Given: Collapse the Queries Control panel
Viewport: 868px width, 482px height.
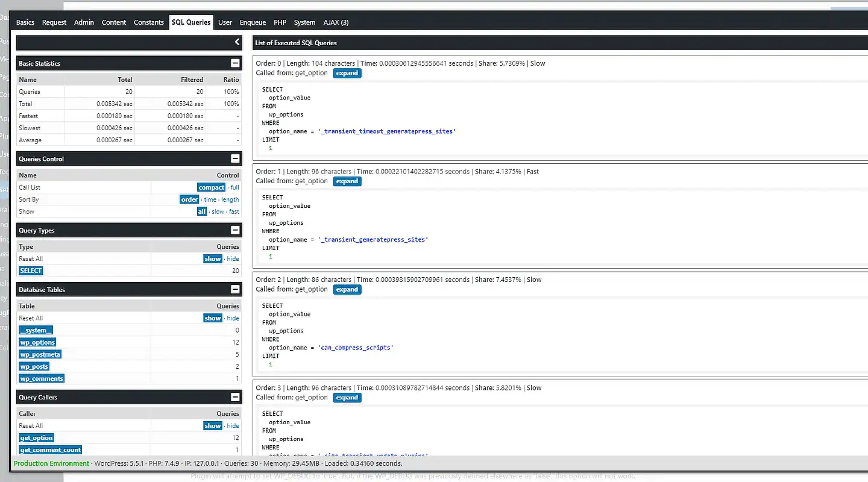Looking at the screenshot, I should [x=234, y=158].
